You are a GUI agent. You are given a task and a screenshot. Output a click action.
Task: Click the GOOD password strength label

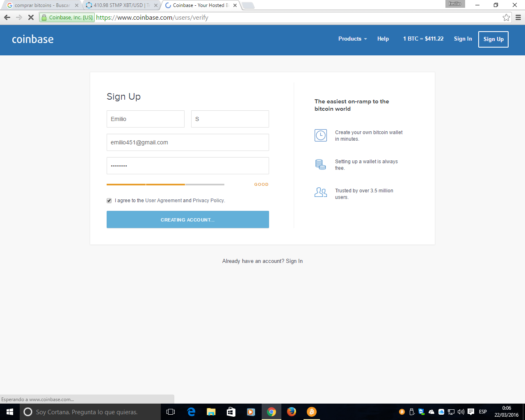[261, 185]
